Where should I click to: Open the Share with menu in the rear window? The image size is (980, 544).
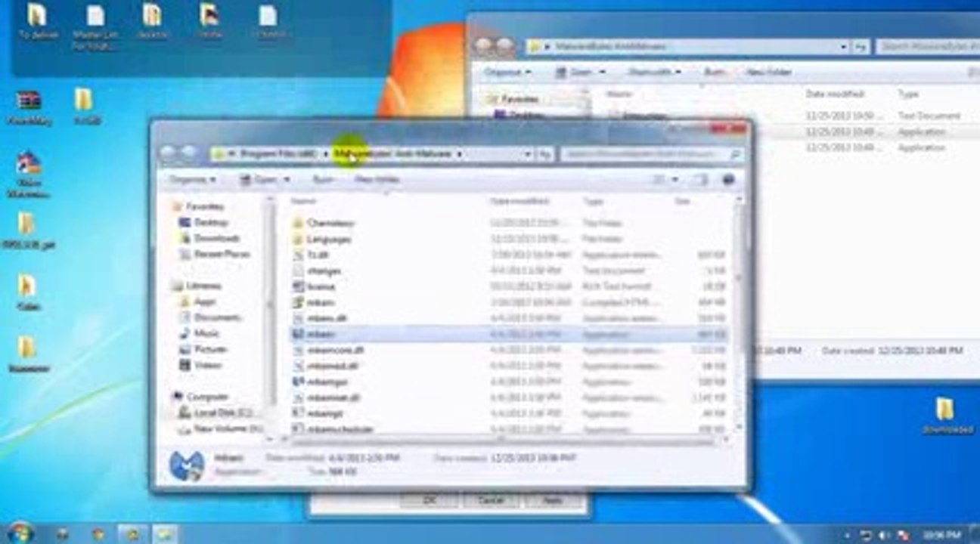click(x=655, y=73)
